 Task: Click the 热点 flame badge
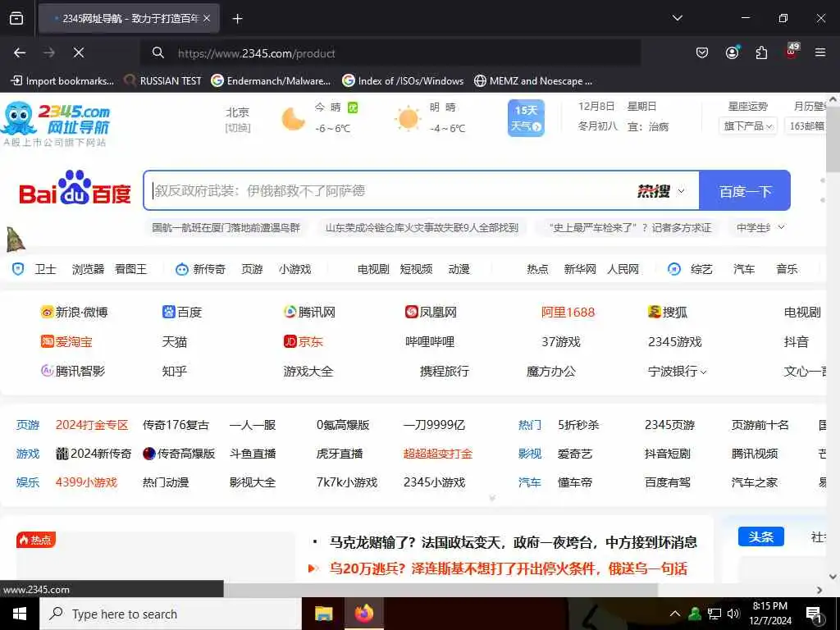pyautogui.click(x=36, y=540)
